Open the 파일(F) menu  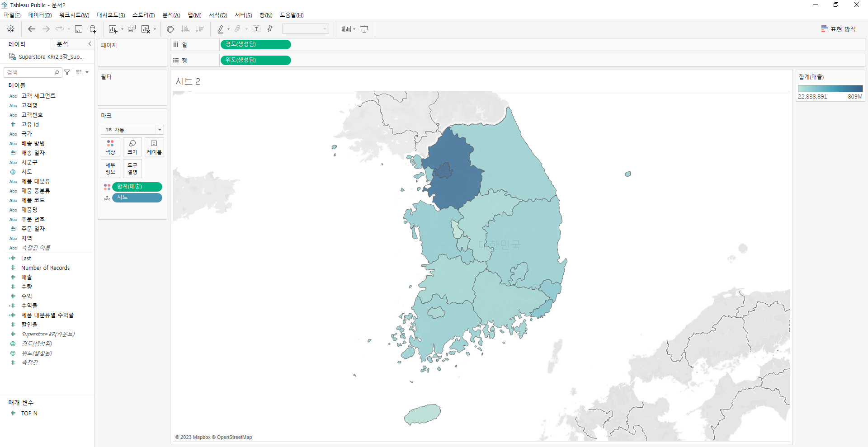click(x=12, y=15)
